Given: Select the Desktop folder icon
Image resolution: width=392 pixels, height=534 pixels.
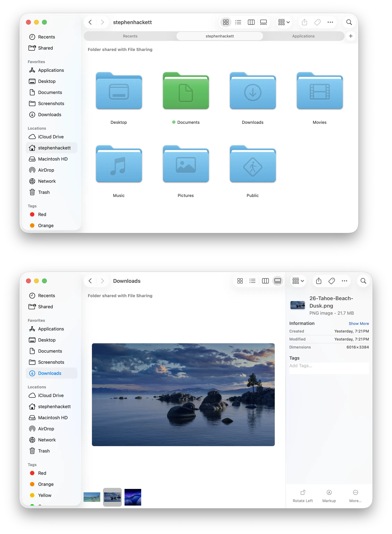Looking at the screenshot, I should pyautogui.click(x=119, y=91).
